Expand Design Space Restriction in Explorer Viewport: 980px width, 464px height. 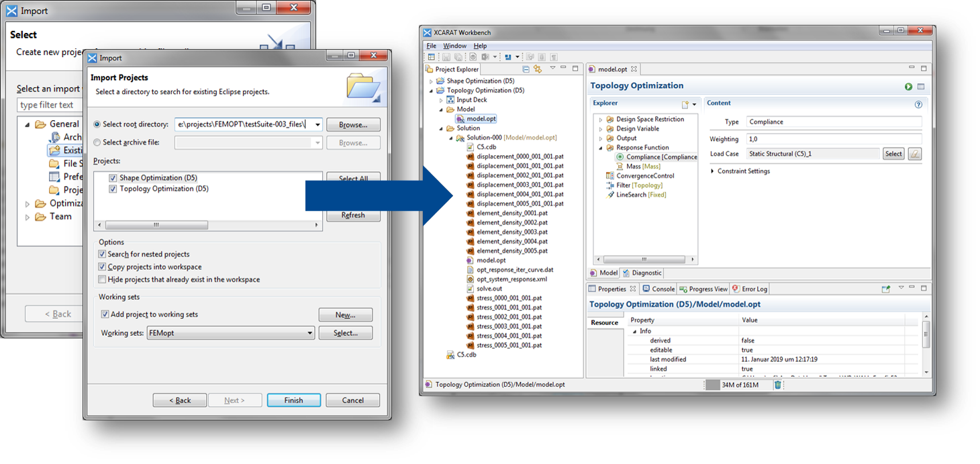601,120
